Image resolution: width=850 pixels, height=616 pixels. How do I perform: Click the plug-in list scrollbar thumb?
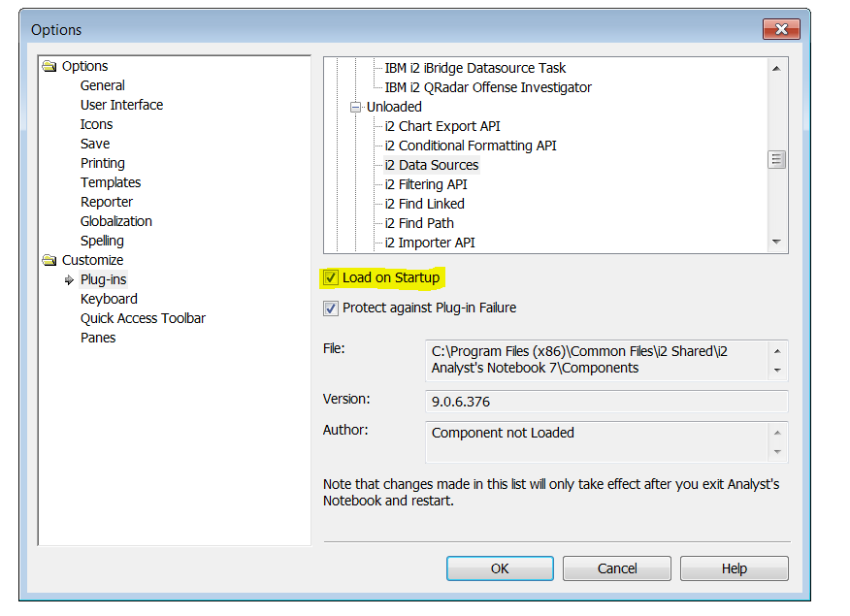pyautogui.click(x=777, y=158)
